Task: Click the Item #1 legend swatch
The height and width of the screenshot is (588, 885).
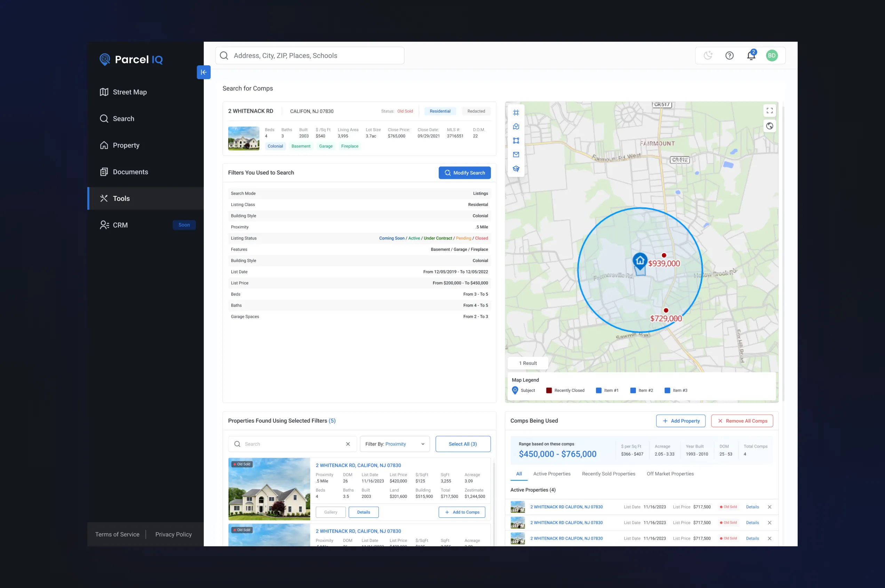Action: pos(599,390)
